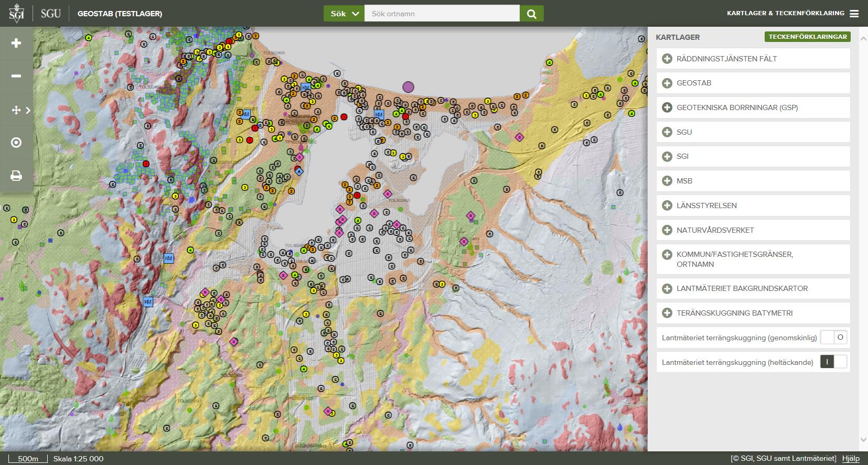Open the Hjälp link
Screen dimensions: 868x465
pyautogui.click(x=851, y=459)
